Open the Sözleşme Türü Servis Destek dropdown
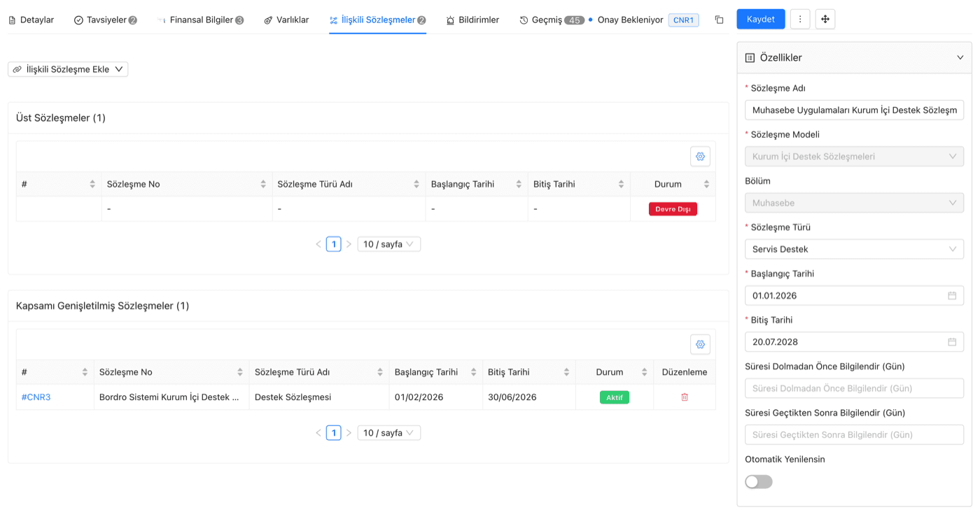This screenshot has width=980, height=512. [854, 249]
